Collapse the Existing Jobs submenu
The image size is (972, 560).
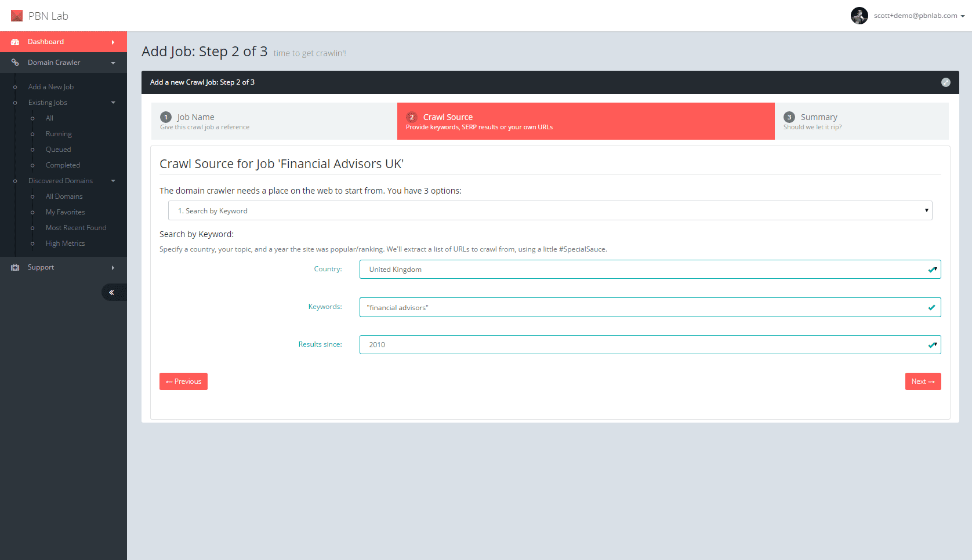click(x=113, y=103)
